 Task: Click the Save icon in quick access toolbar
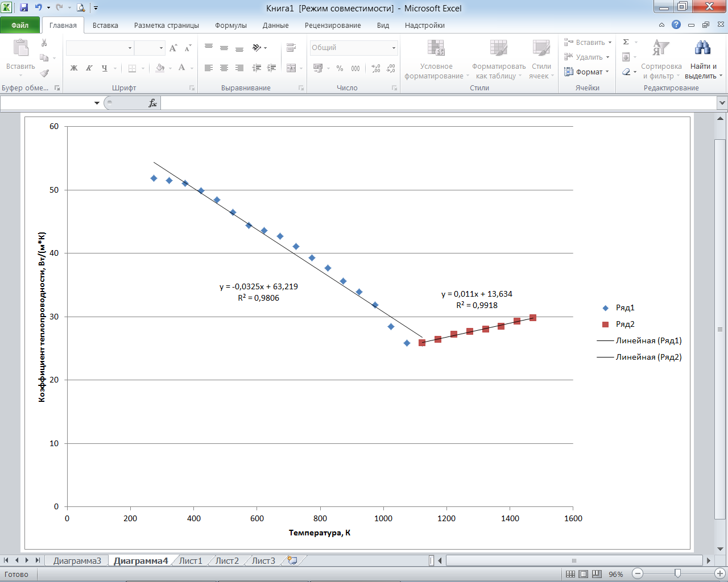pos(24,8)
